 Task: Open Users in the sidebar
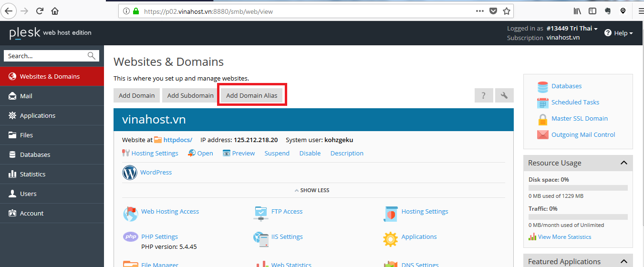point(52,194)
